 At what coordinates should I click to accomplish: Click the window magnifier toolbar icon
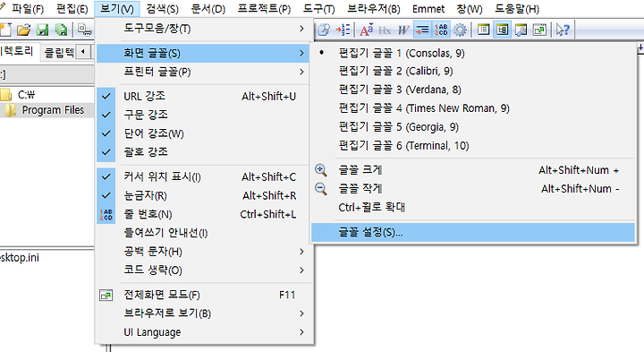[x=521, y=30]
